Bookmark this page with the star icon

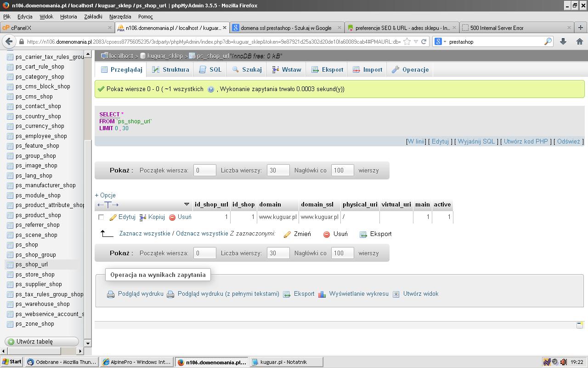coord(407,41)
